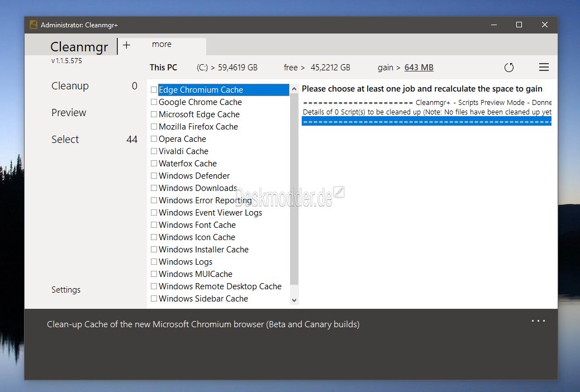
Task: Click the Cleanmgr+ app icon in title bar
Action: [x=34, y=25]
